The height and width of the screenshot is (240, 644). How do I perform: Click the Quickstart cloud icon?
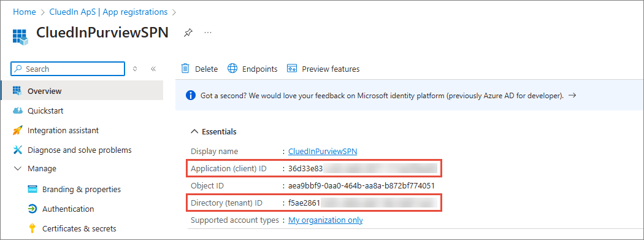[x=17, y=111]
